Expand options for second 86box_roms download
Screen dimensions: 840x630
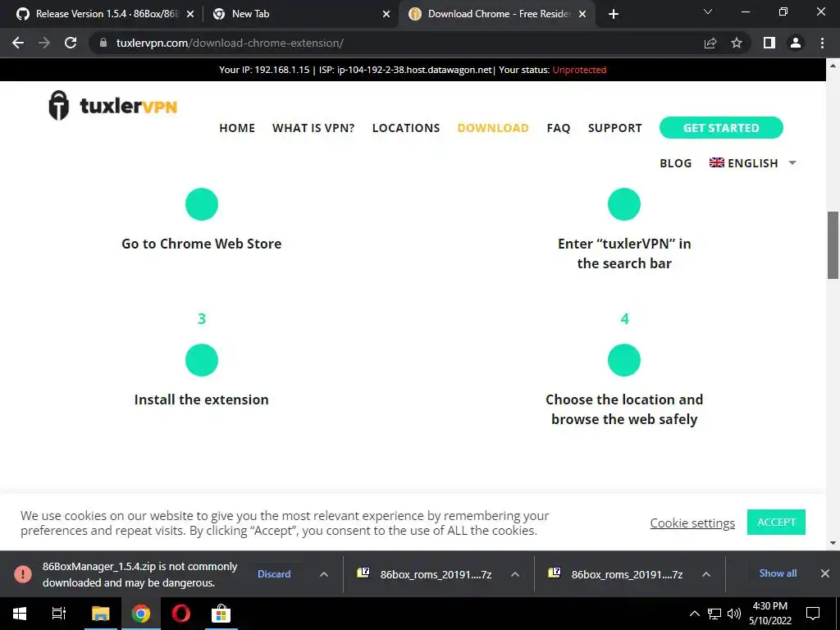(x=706, y=573)
